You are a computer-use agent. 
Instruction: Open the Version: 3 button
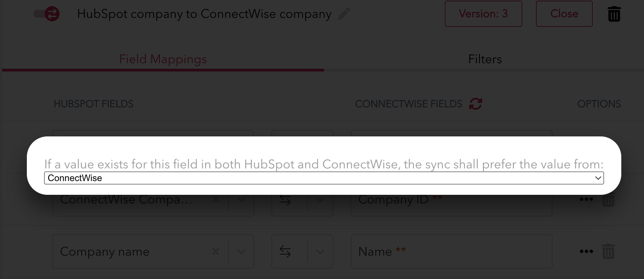point(483,14)
